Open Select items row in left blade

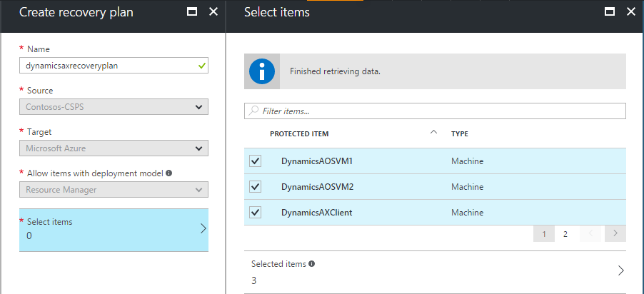tap(114, 230)
